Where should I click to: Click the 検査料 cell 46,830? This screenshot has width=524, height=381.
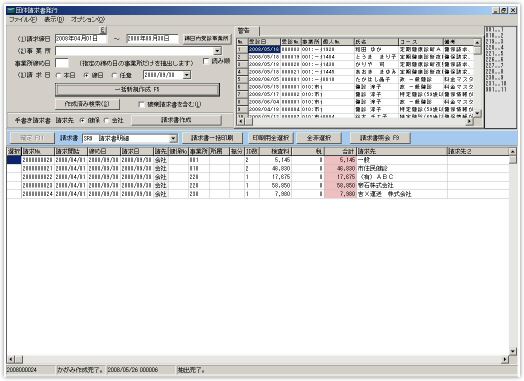(275, 168)
